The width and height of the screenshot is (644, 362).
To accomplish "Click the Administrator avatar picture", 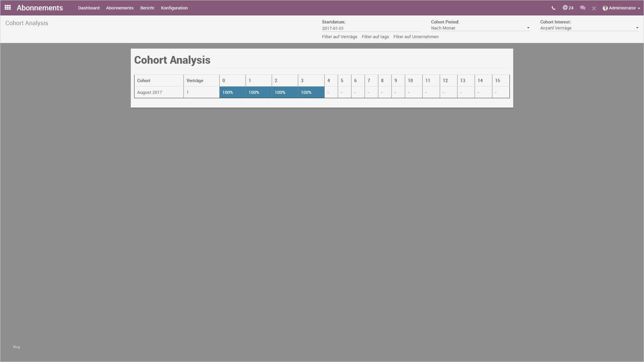I will [x=605, y=8].
